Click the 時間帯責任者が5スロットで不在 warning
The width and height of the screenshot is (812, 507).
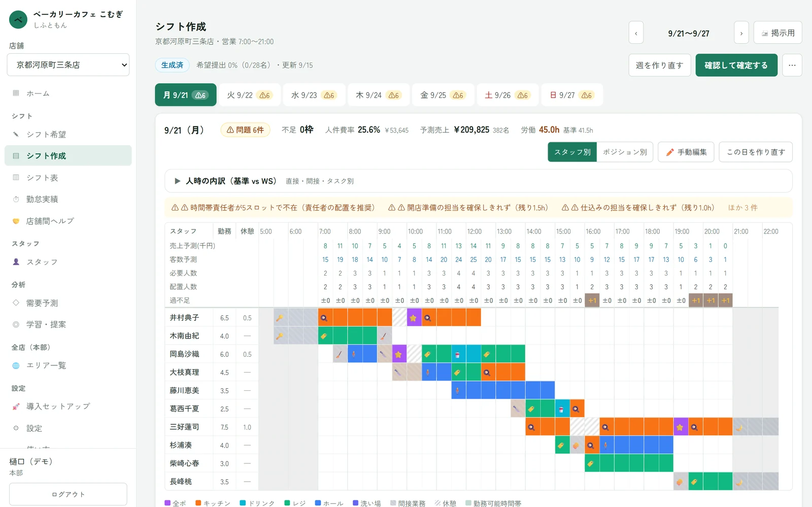tap(274, 208)
